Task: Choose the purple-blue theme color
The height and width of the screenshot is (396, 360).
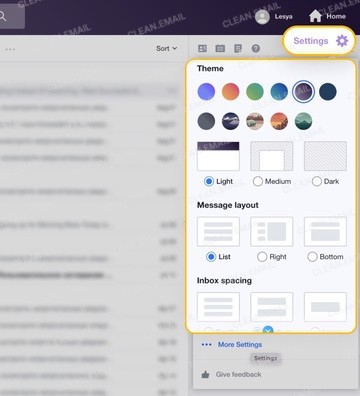Action: pos(206,92)
